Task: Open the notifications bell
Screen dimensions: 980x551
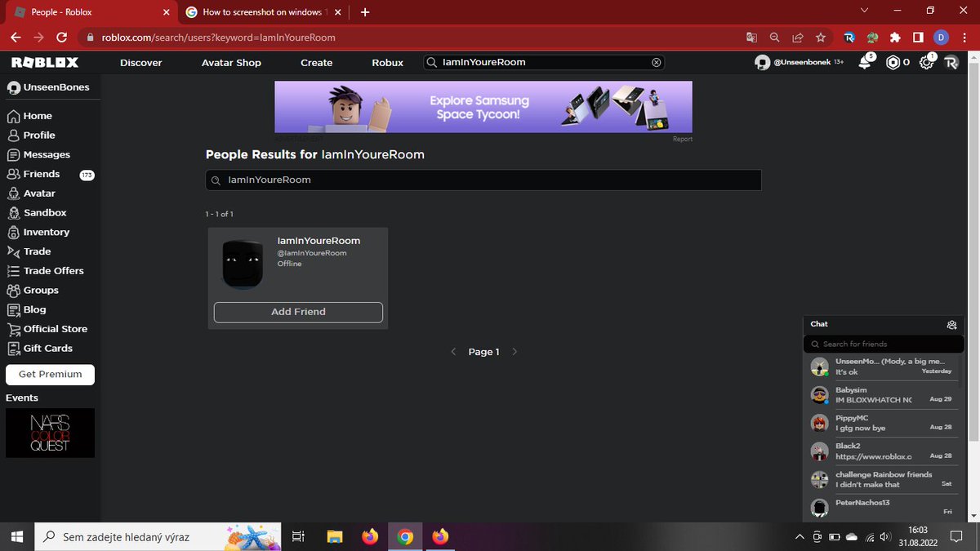Action: [x=865, y=63]
